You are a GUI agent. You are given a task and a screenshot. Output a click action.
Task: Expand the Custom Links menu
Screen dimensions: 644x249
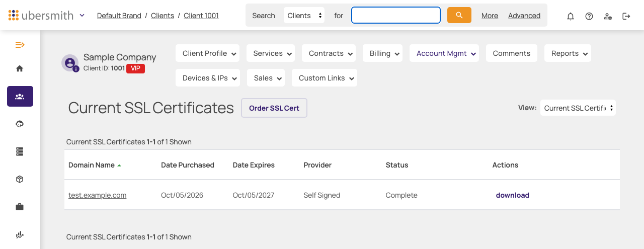point(325,78)
